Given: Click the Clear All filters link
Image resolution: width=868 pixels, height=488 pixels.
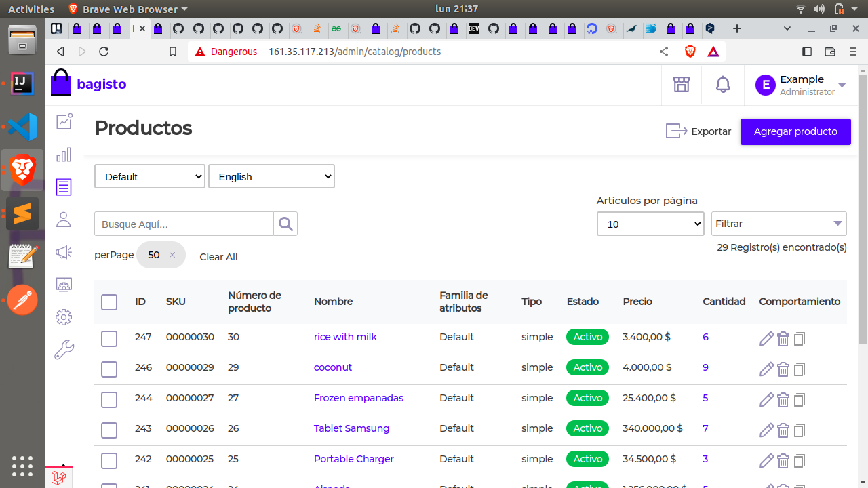Looking at the screenshot, I should click(x=218, y=257).
